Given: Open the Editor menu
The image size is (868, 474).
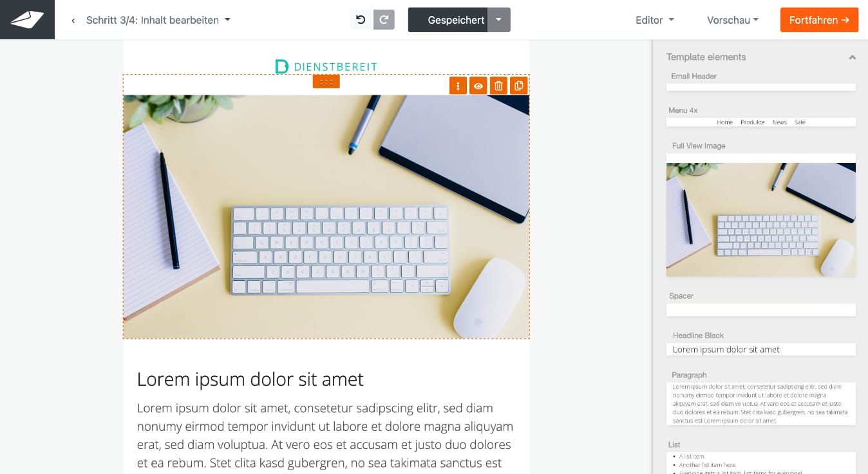Looking at the screenshot, I should pyautogui.click(x=654, y=20).
